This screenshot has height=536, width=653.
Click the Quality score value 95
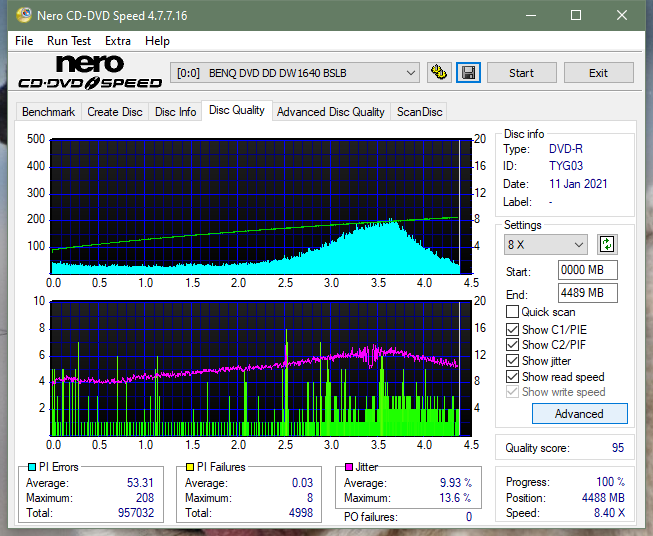tap(618, 448)
